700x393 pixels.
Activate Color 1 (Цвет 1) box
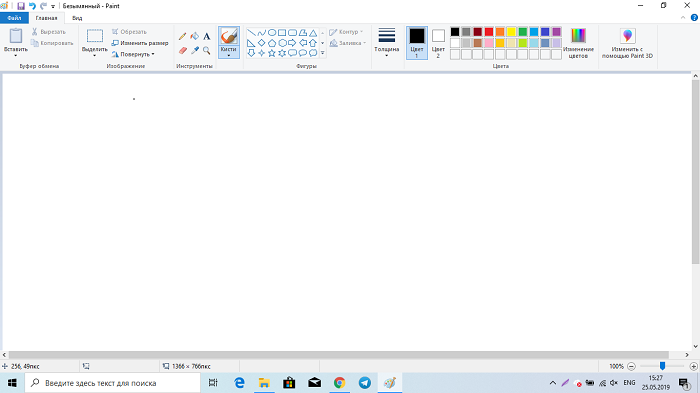(x=417, y=43)
